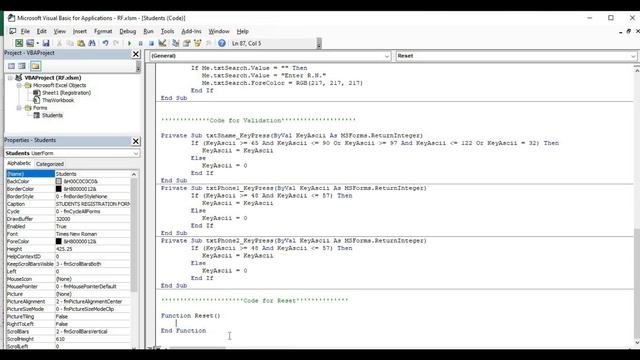Click the "Function Reset()" code line

tap(191, 316)
